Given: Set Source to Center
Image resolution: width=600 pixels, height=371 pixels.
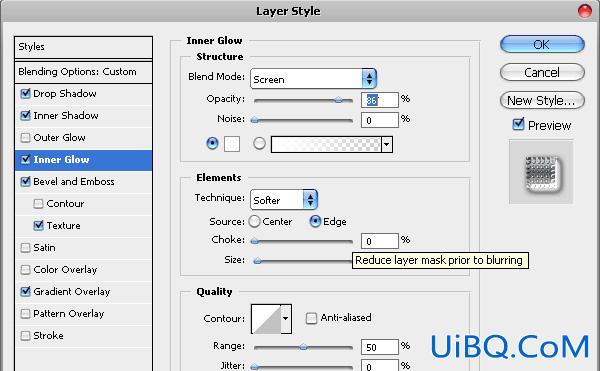Looking at the screenshot, I should 254,221.
